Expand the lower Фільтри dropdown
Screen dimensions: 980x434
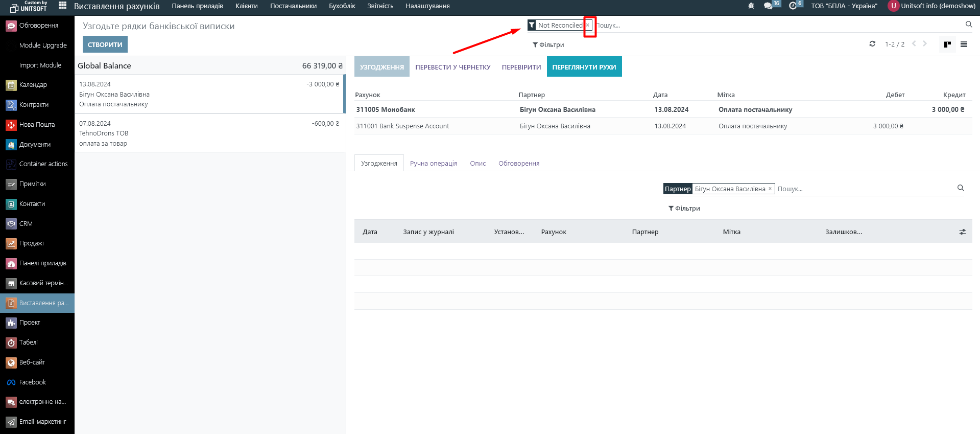point(684,209)
